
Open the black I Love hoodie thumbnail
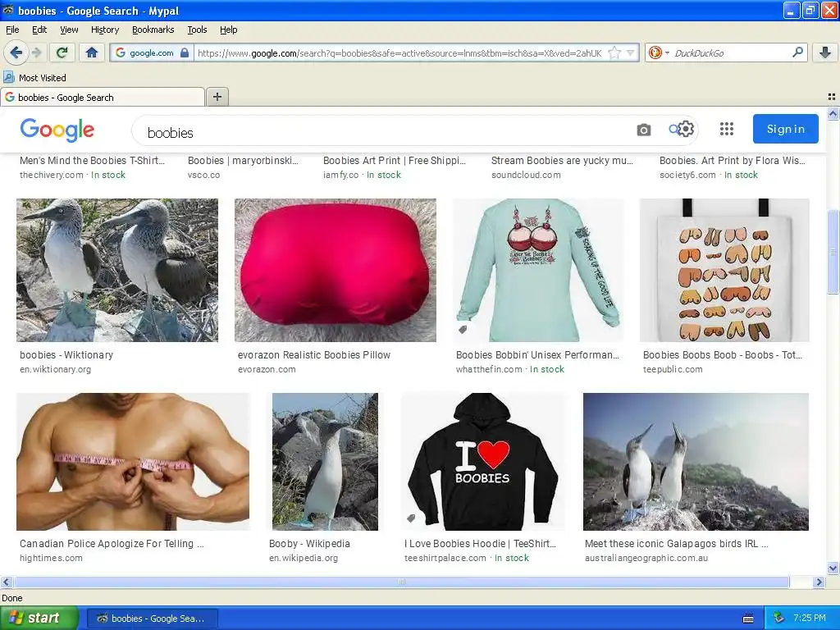[x=482, y=462]
